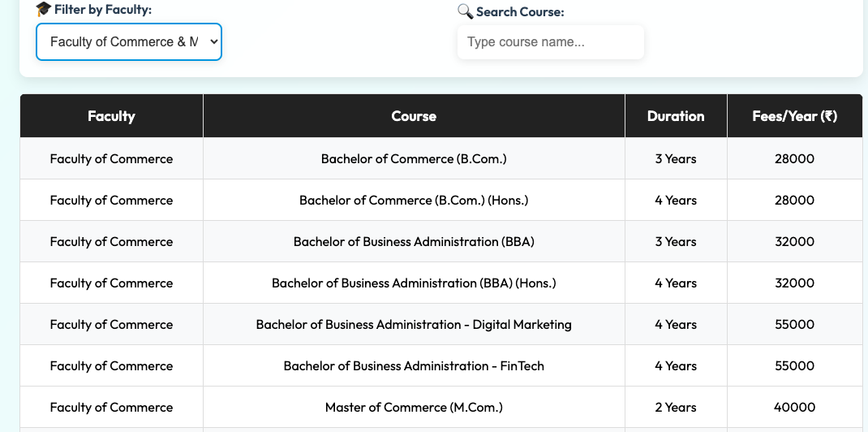868x432 pixels.
Task: Focus the Type course name search field
Action: [550, 42]
